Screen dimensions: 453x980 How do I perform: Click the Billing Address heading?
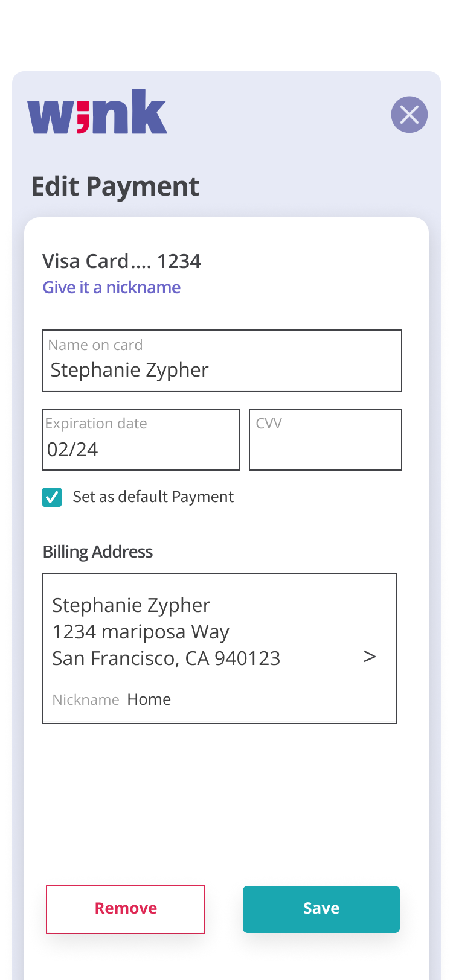pos(98,552)
